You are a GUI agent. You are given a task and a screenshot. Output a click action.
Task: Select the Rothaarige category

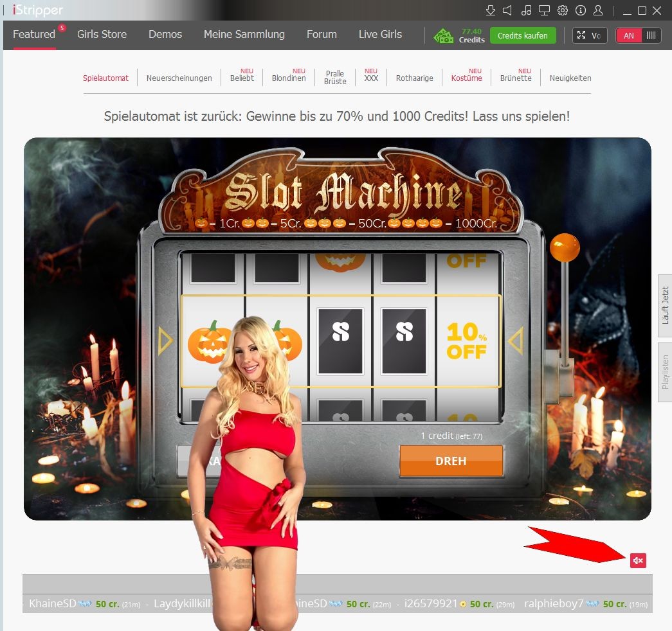(414, 78)
